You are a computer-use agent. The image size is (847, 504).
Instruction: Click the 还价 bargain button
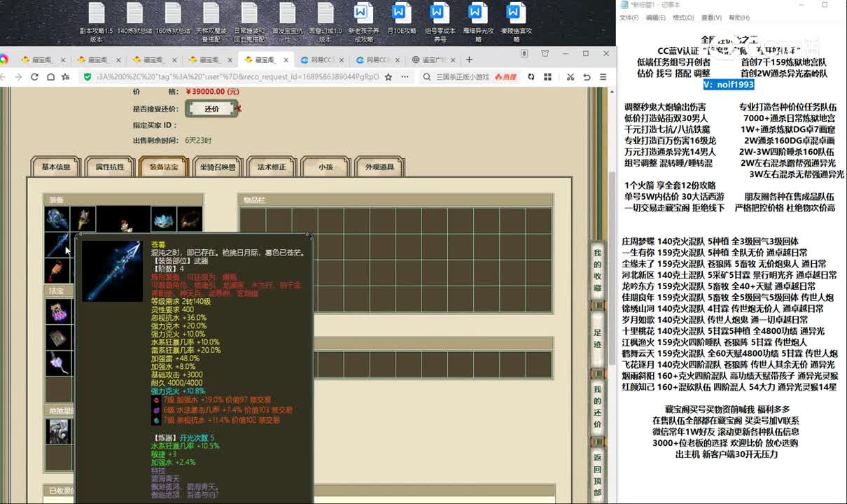point(212,108)
